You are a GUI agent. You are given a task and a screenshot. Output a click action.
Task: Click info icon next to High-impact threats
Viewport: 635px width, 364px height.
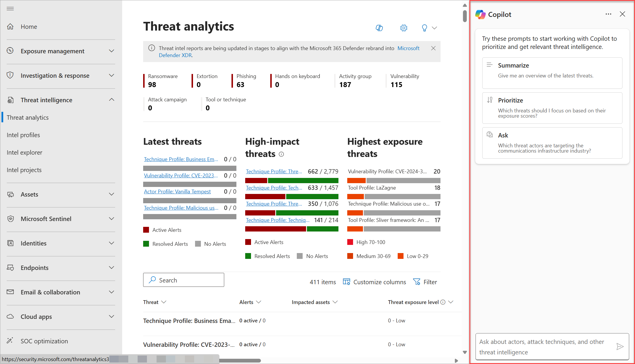[281, 154]
